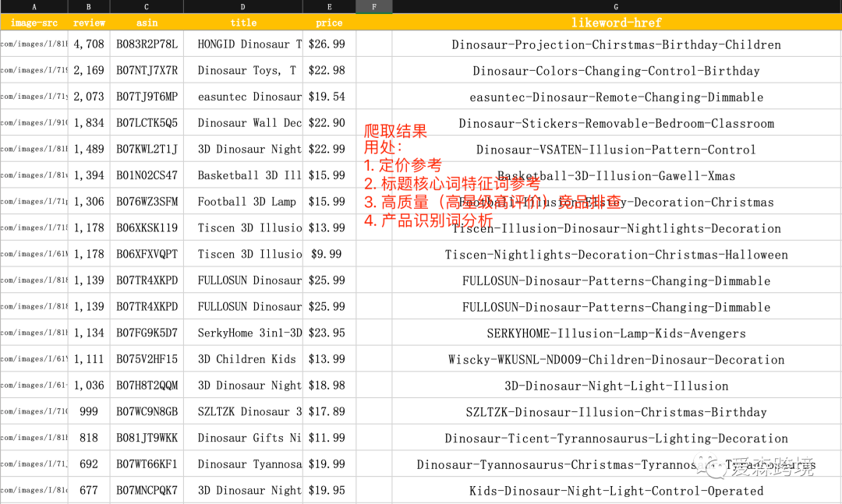
Task: Select title cell HONGID Dinosaur
Action: click(242, 44)
